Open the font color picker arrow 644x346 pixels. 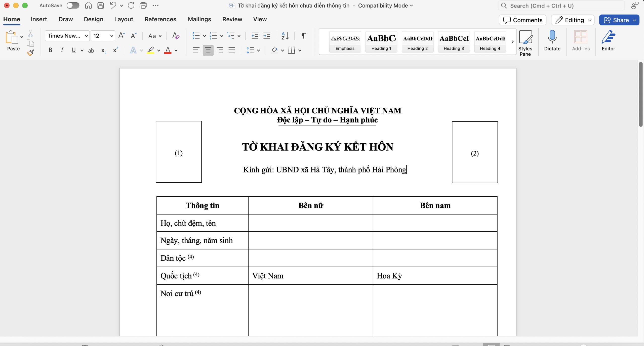176,51
